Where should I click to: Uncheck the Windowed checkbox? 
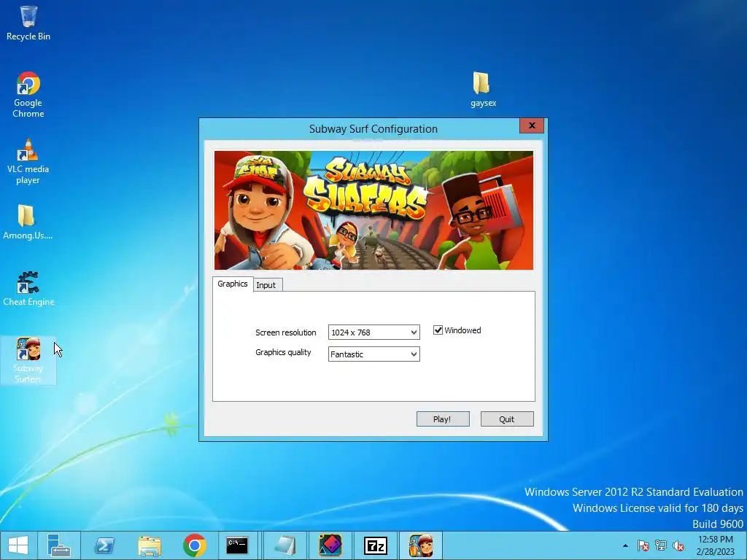point(438,330)
